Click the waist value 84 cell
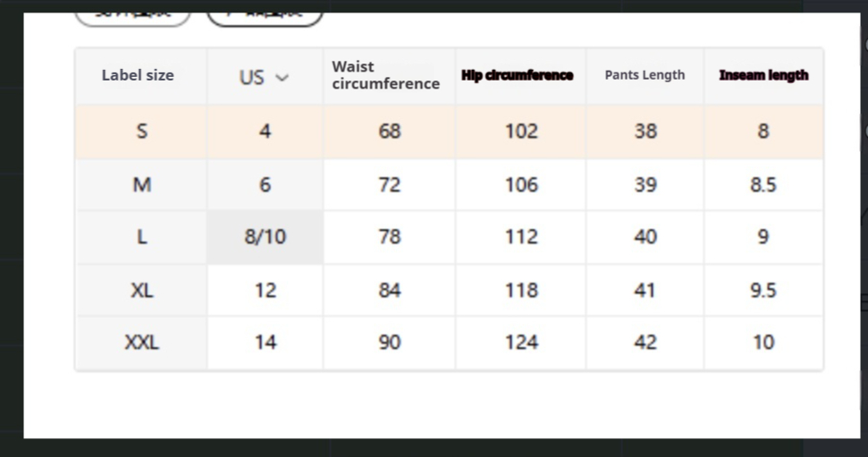 tap(389, 290)
